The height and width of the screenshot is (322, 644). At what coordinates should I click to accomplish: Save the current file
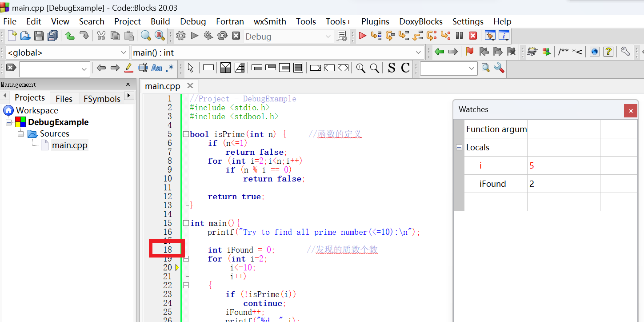(x=39, y=36)
